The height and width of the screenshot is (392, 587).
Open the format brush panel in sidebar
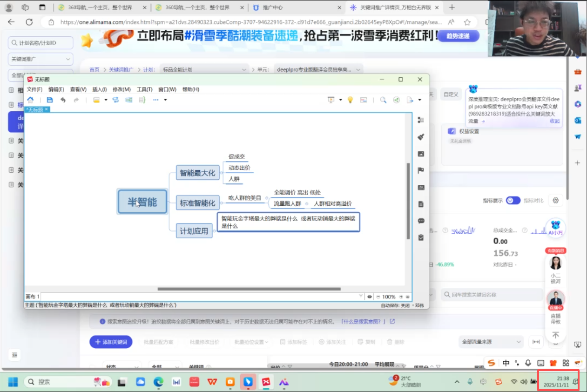click(x=421, y=137)
